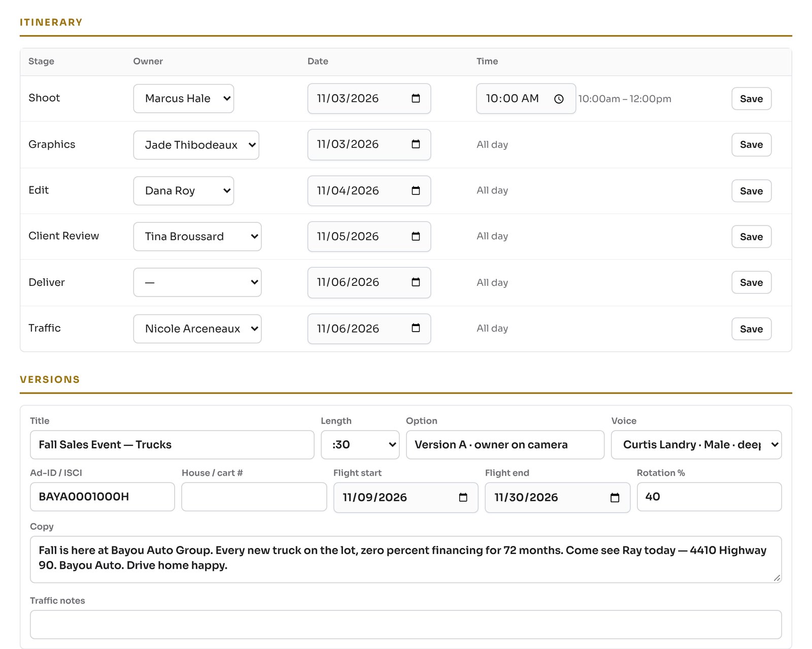
Task: Click All day text in Deliver row
Action: (492, 282)
